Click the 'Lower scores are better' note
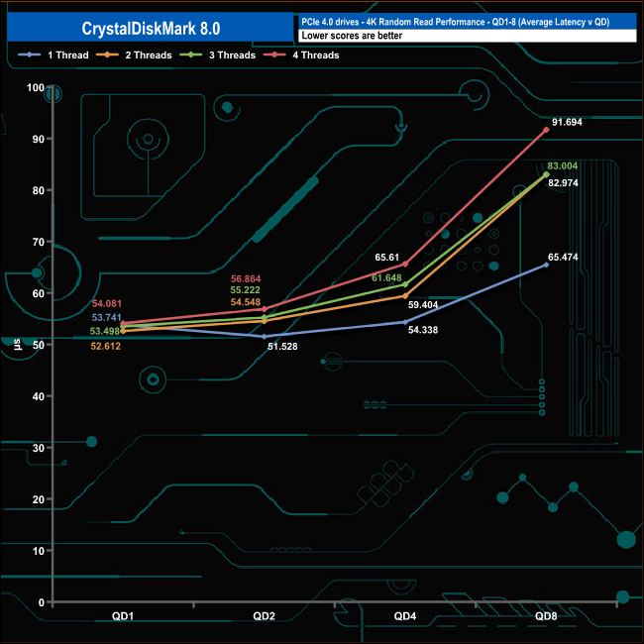The width and height of the screenshot is (644, 644). coord(352,36)
